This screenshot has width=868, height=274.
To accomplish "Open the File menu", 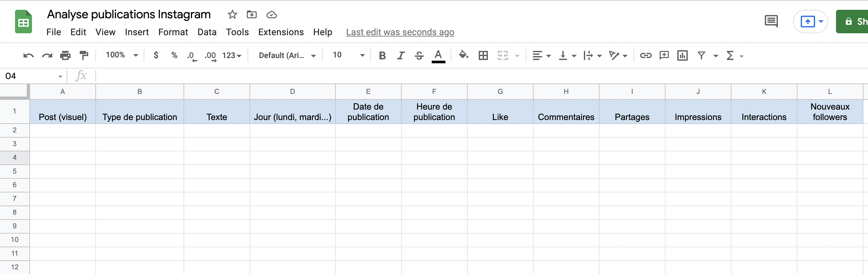I will click(x=54, y=32).
